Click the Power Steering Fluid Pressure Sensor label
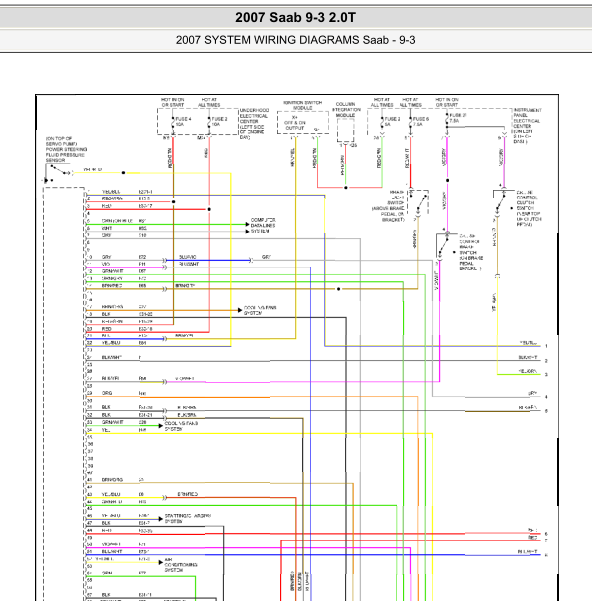The width and height of the screenshot is (592, 601). tap(66, 149)
